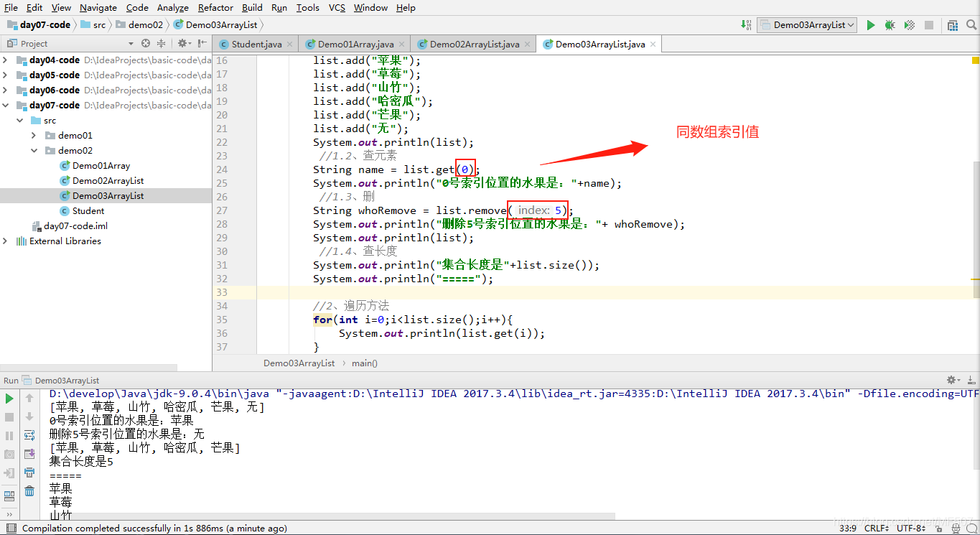This screenshot has height=535, width=980.
Task: Collapse the demo02 package
Action: click(x=34, y=151)
